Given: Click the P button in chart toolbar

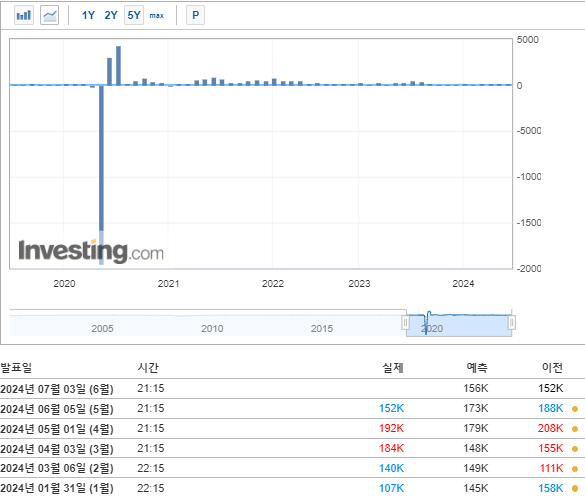Looking at the screenshot, I should coord(195,15).
